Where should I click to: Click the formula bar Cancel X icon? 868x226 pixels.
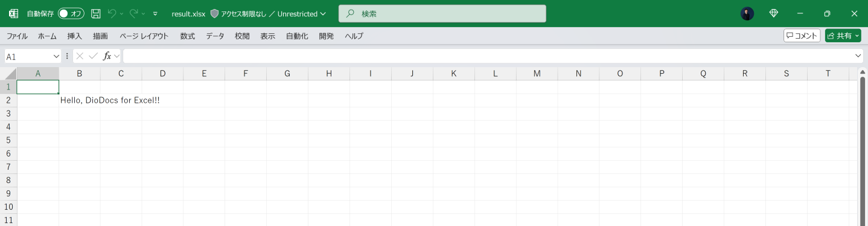(80, 56)
